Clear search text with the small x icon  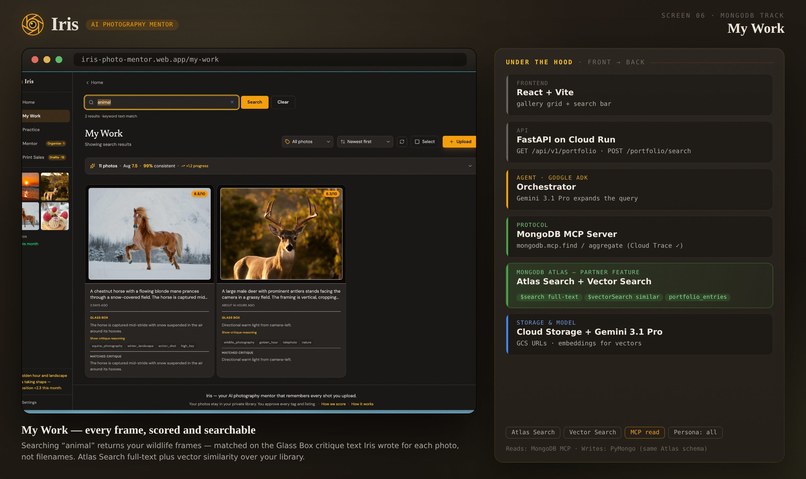(x=232, y=102)
